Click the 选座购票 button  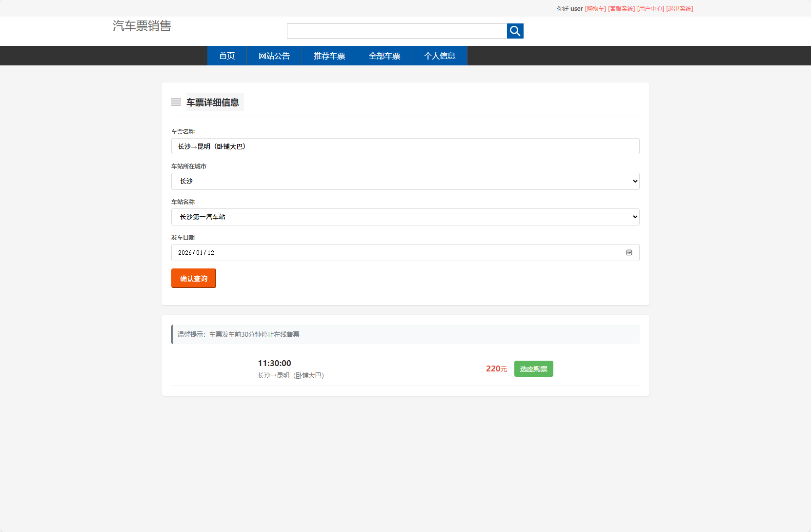tap(533, 368)
